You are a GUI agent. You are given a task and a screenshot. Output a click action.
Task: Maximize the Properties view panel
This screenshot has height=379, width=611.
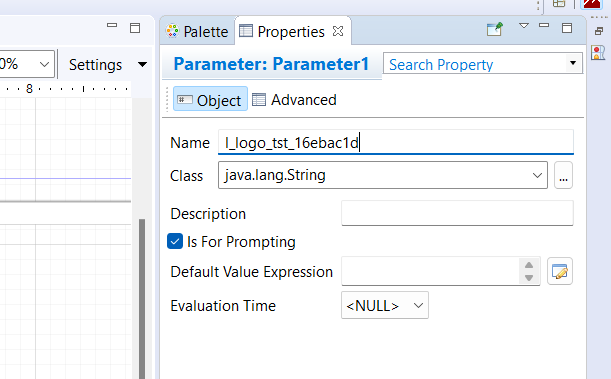point(567,28)
